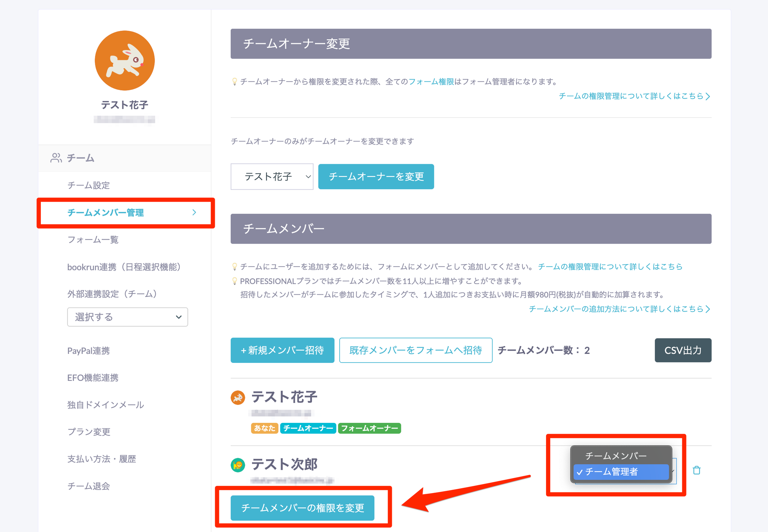Open チームメンバーの追加方法について詳しくはこちら link
The width and height of the screenshot is (768, 532).
(x=619, y=309)
